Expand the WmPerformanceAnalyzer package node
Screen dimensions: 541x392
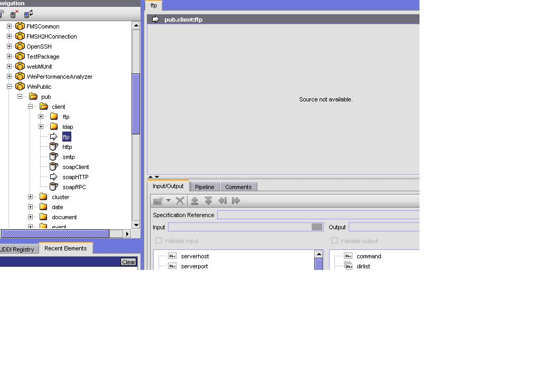(10, 76)
